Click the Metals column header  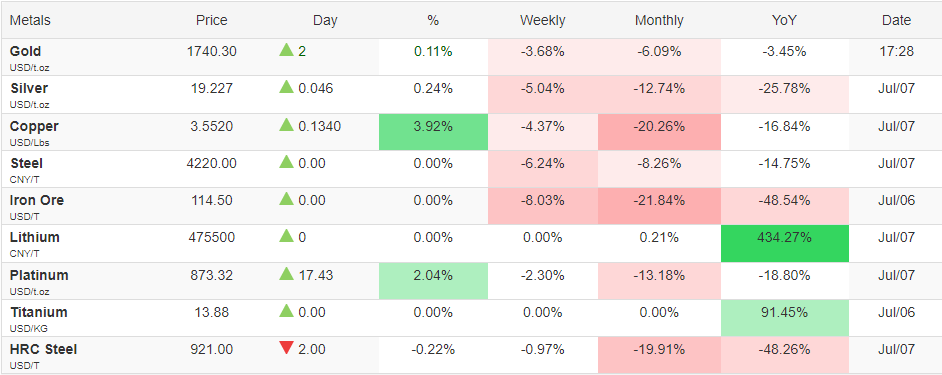point(30,20)
